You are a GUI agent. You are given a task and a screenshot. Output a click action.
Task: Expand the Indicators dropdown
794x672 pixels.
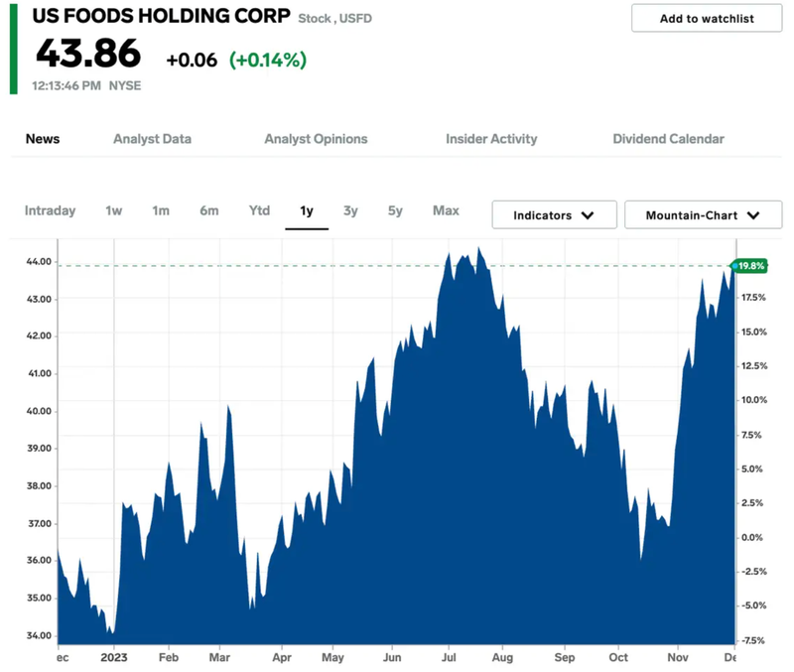pos(554,214)
